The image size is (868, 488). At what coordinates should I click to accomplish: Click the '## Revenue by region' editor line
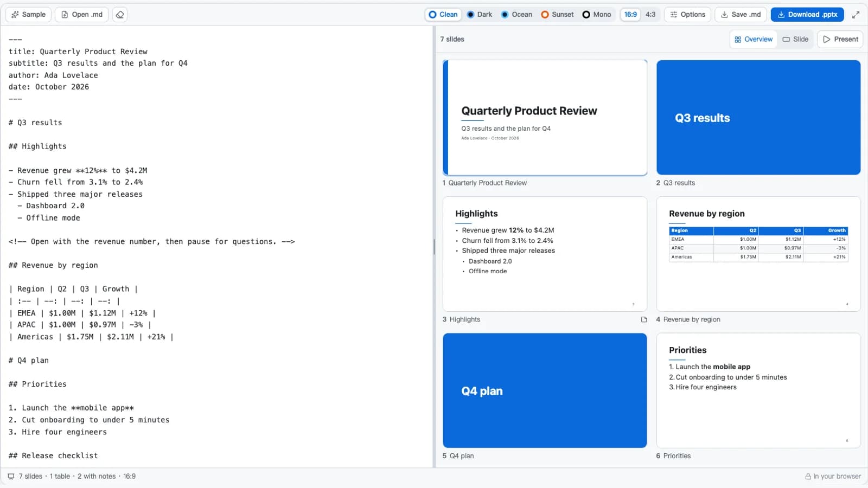[53, 265]
